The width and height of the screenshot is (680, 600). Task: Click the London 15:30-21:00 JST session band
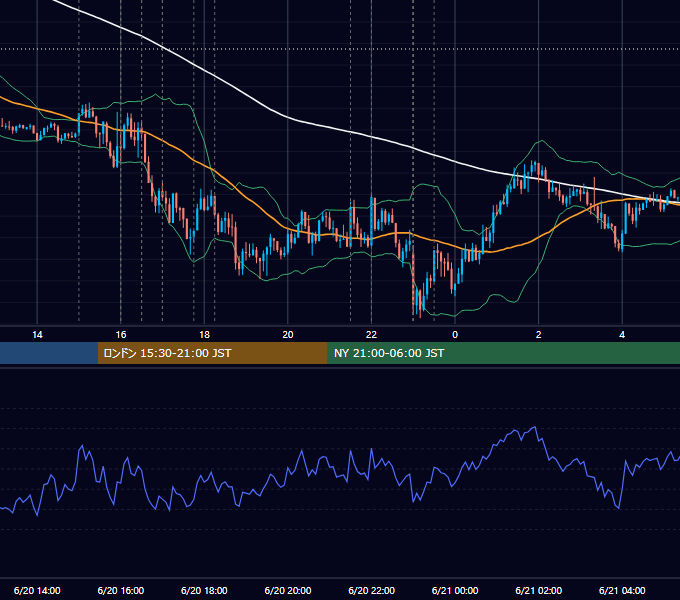(x=212, y=353)
